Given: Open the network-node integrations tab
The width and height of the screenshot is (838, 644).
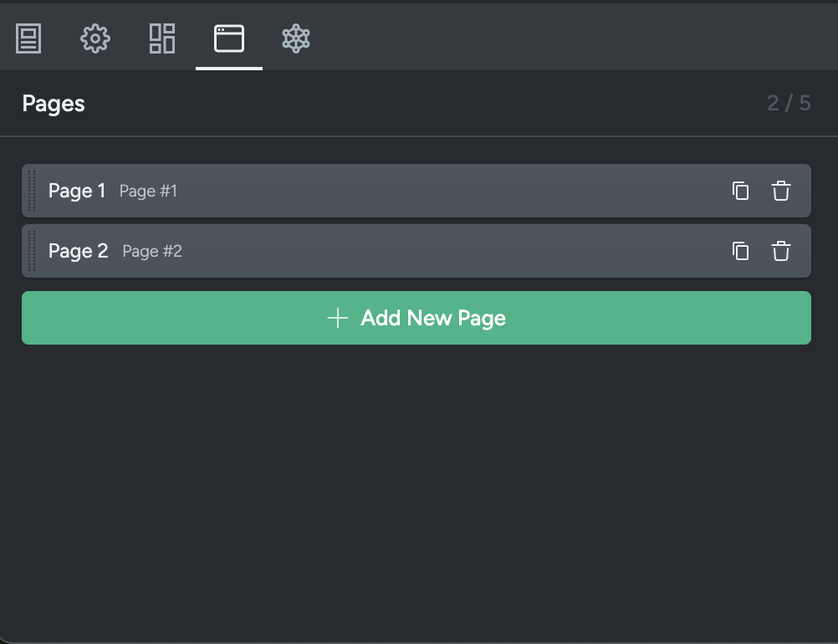Looking at the screenshot, I should 296,38.
